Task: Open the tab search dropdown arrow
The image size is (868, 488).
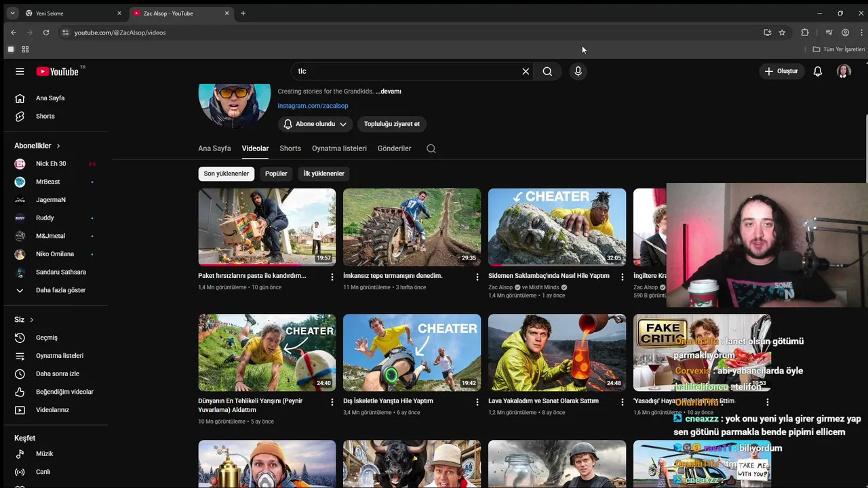Action: (x=12, y=13)
